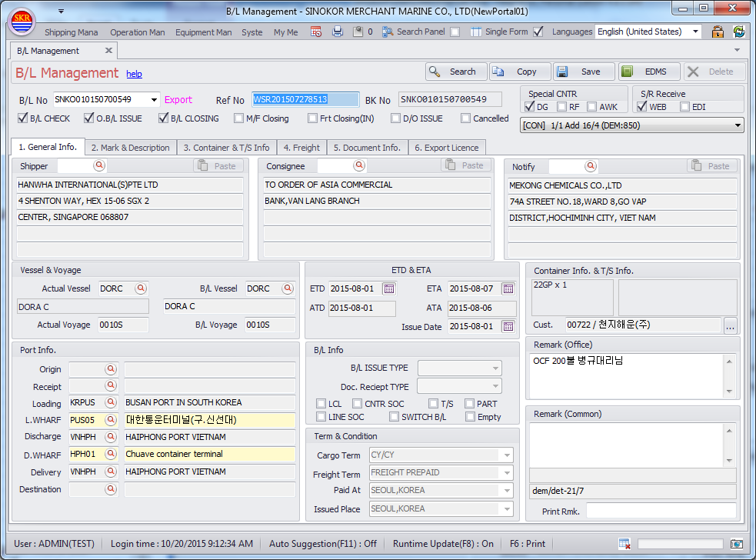Click the green refresh icon in top toolbar
756x560 pixels.
(x=738, y=32)
